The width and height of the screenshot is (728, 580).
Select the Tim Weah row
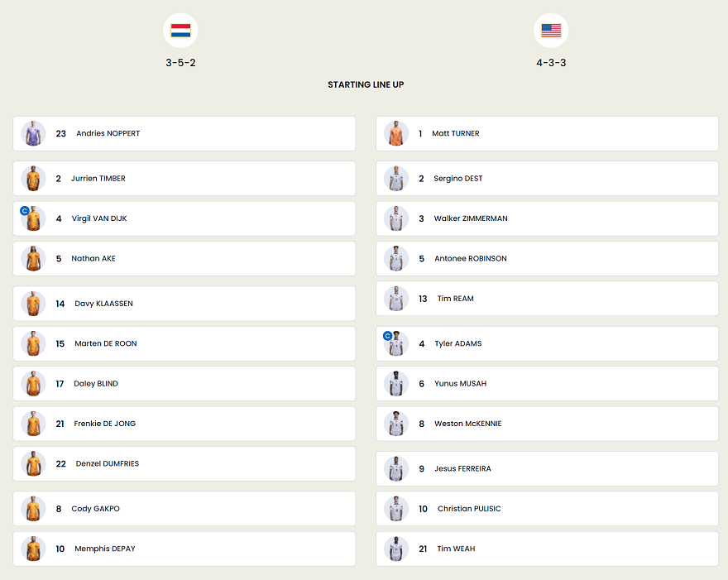click(x=547, y=549)
